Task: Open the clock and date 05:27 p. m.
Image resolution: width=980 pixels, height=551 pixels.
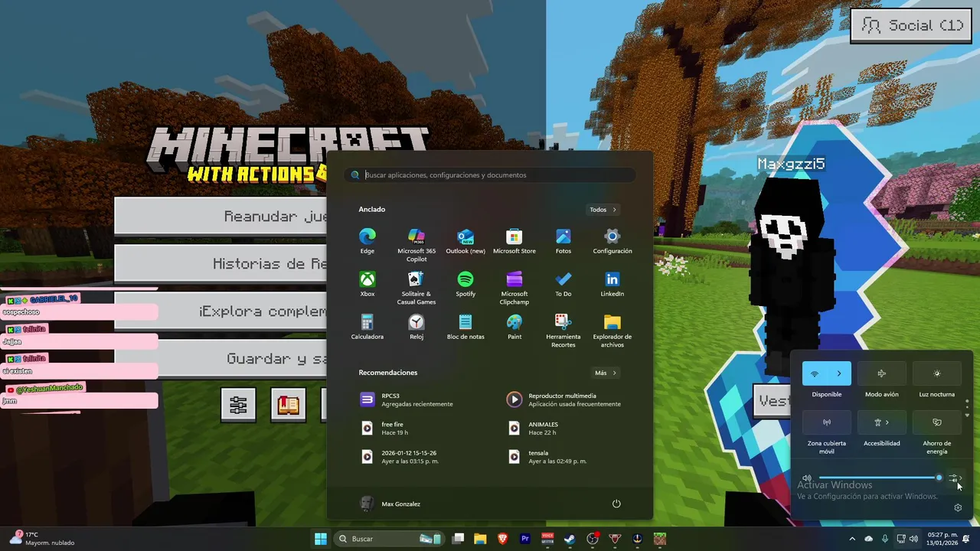Action: click(x=942, y=539)
